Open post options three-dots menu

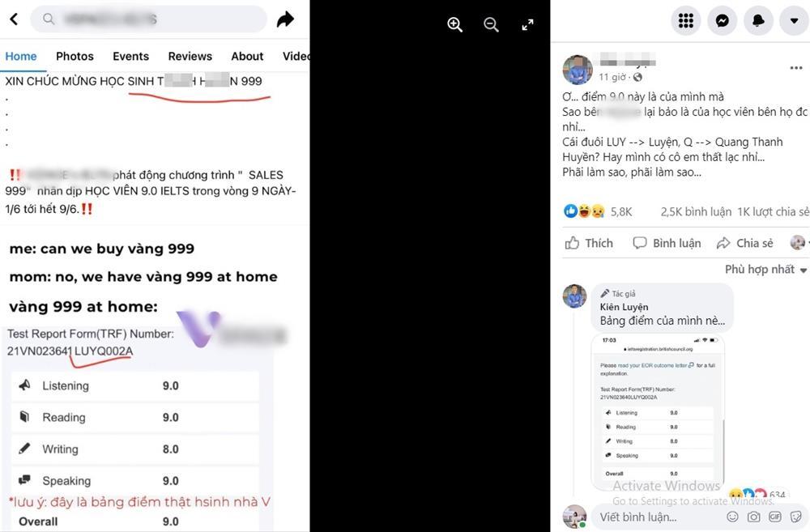click(796, 68)
